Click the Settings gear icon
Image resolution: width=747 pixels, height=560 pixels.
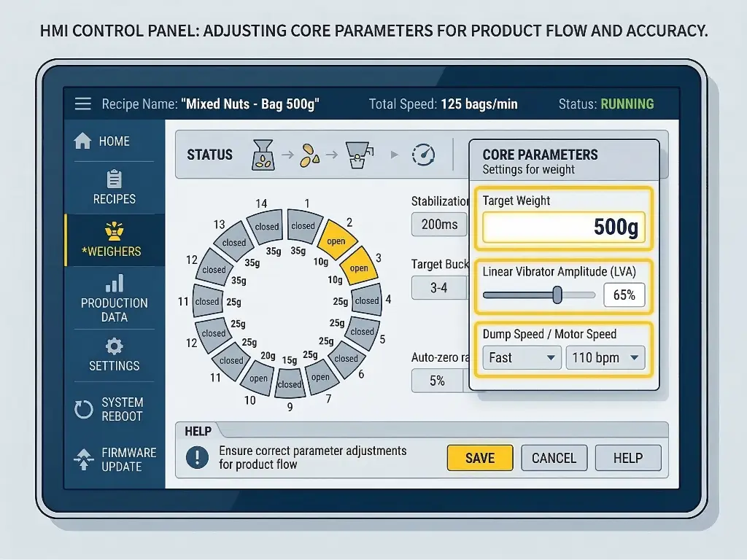click(115, 346)
